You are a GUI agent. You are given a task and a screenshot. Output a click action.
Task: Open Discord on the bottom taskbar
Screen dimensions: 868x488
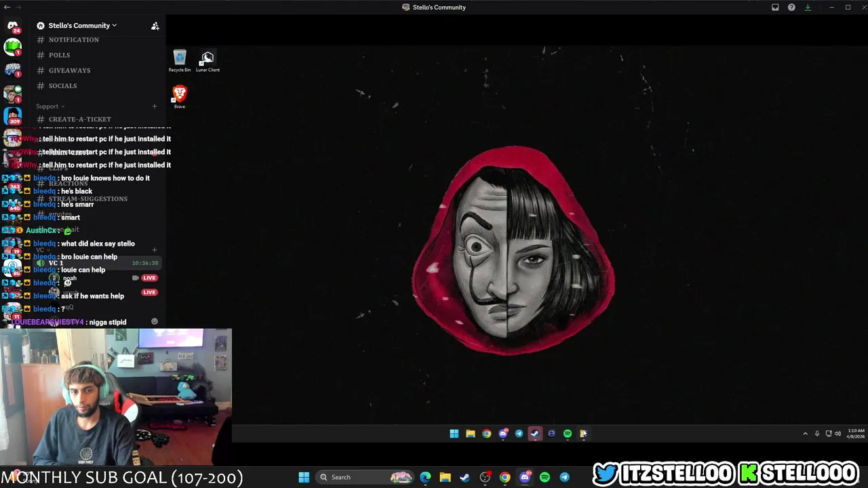point(525,477)
